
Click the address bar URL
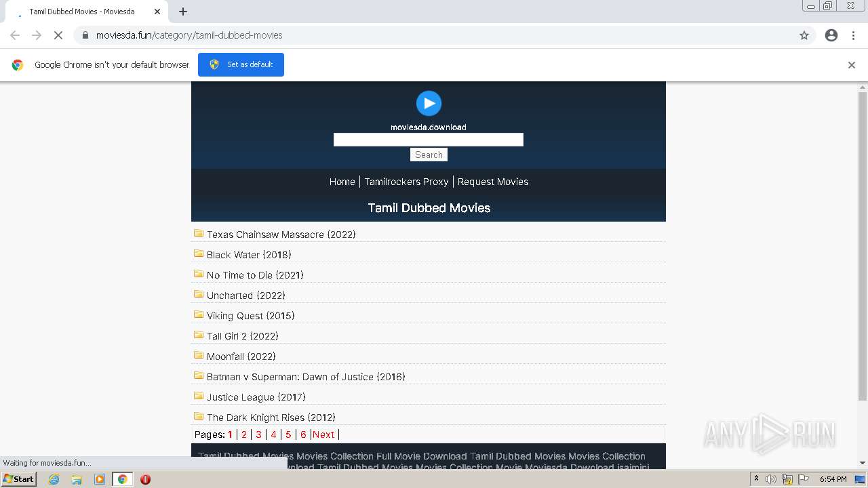click(x=189, y=35)
